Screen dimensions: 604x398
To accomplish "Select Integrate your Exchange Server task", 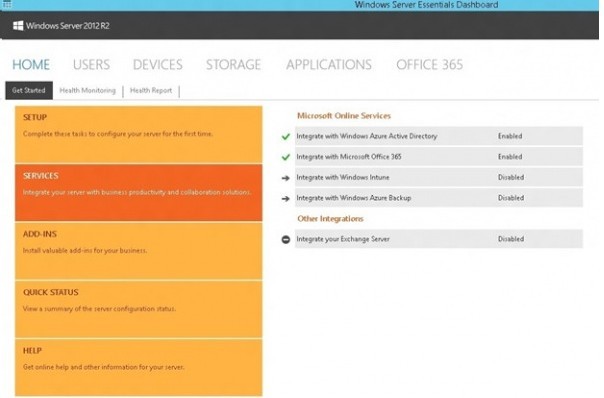I will (439, 239).
